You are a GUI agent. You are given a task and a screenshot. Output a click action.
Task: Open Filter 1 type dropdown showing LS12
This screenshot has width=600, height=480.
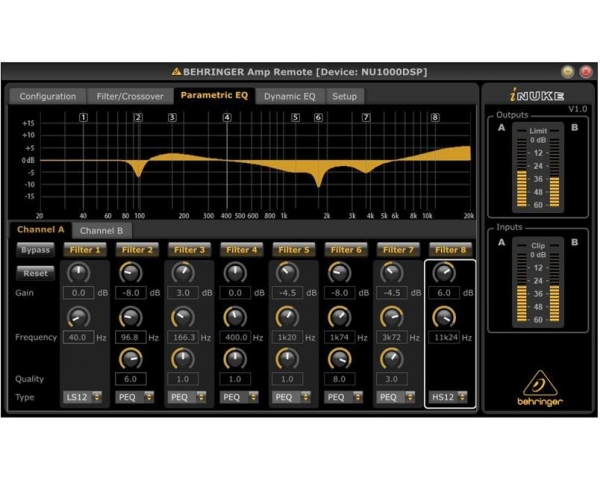(83, 397)
